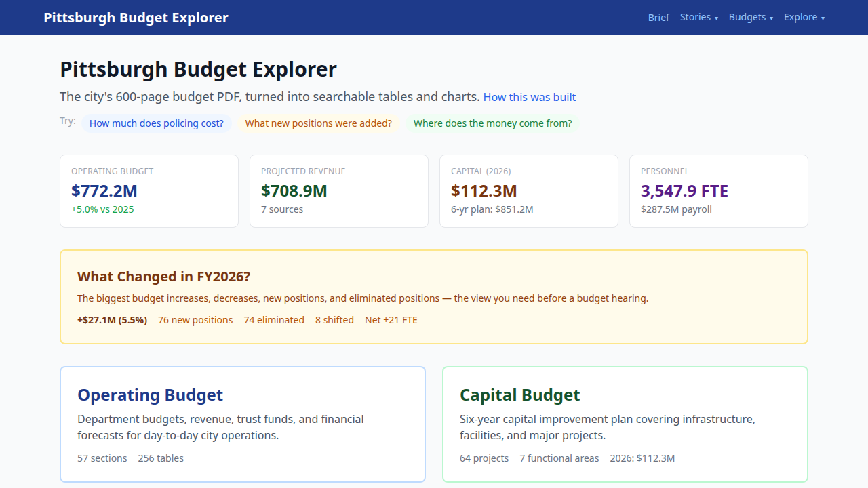868x488 pixels.
Task: Check the '8 shifted' positions entry
Action: pos(334,319)
